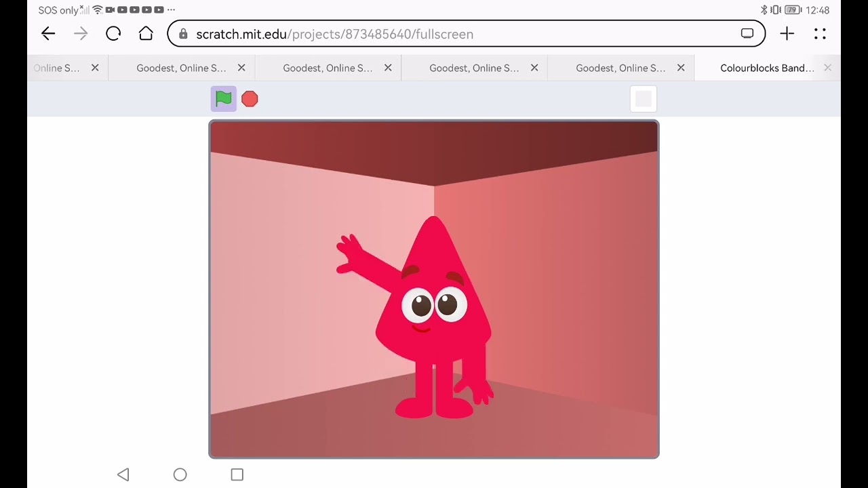This screenshot has height=488, width=868.
Task: Tap the battery indicator icon
Action: click(793, 10)
